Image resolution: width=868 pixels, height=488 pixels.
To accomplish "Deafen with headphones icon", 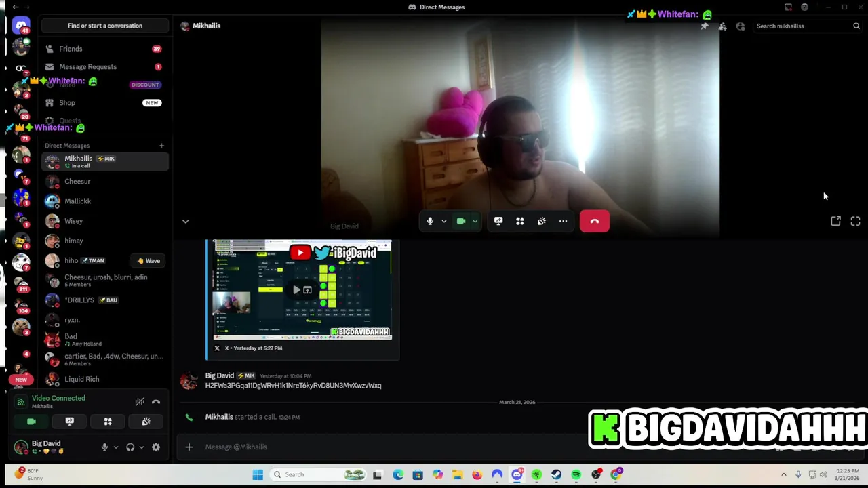I will [130, 447].
